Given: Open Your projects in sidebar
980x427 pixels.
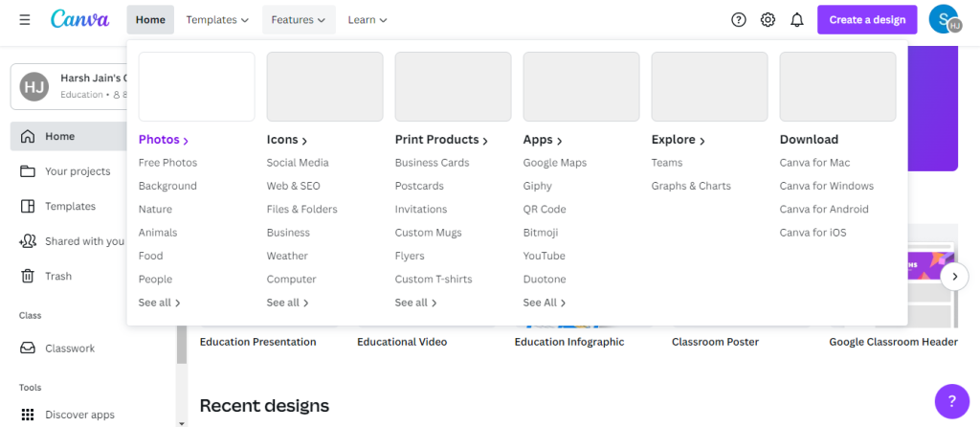Looking at the screenshot, I should [78, 171].
